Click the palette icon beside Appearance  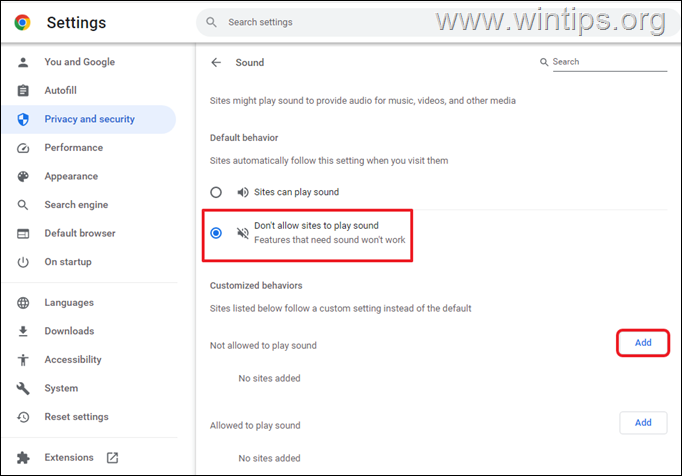point(23,176)
